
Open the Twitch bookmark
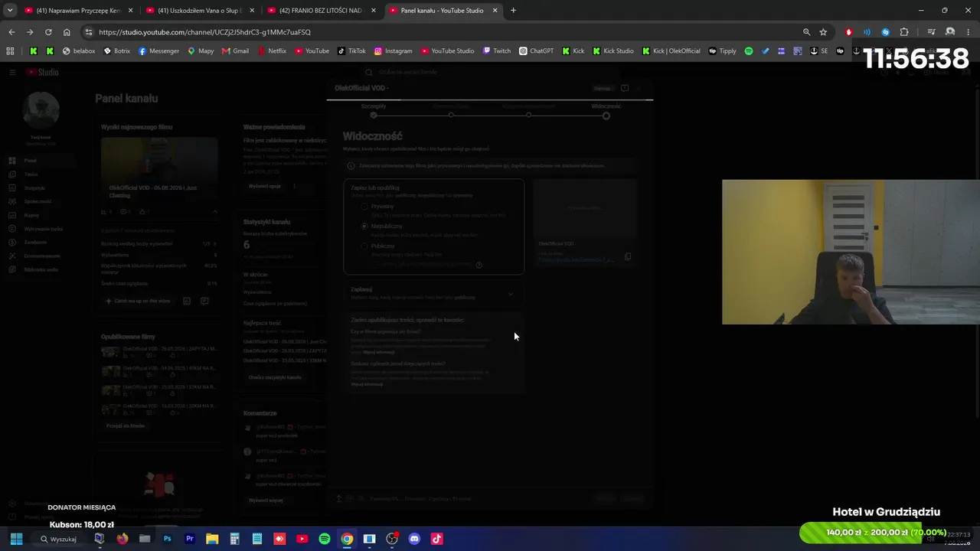click(x=497, y=51)
